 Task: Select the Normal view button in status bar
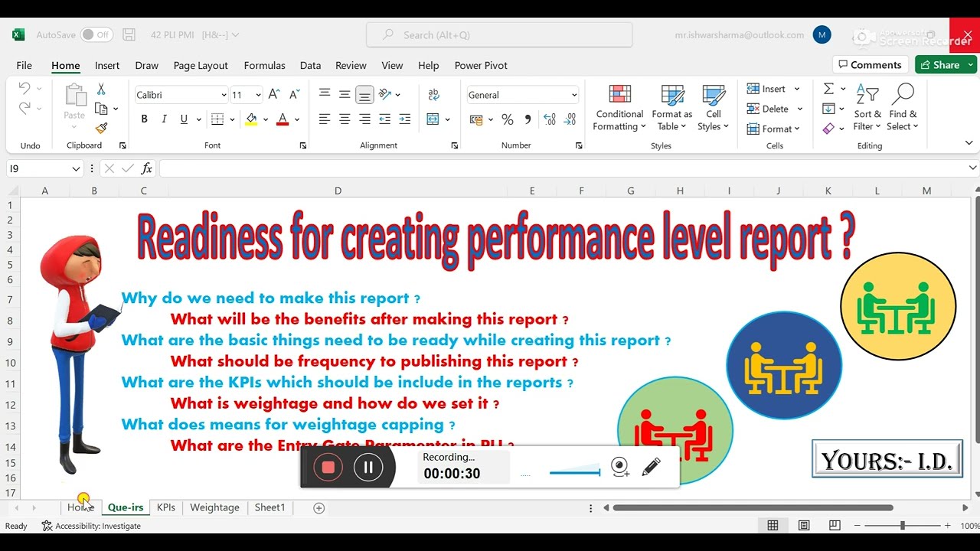point(773,526)
